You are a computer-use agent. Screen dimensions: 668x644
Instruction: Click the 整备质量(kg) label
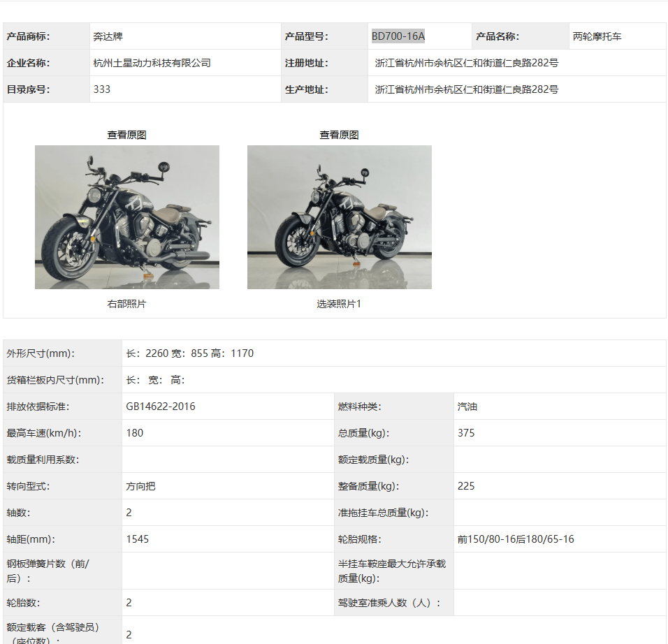point(368,486)
